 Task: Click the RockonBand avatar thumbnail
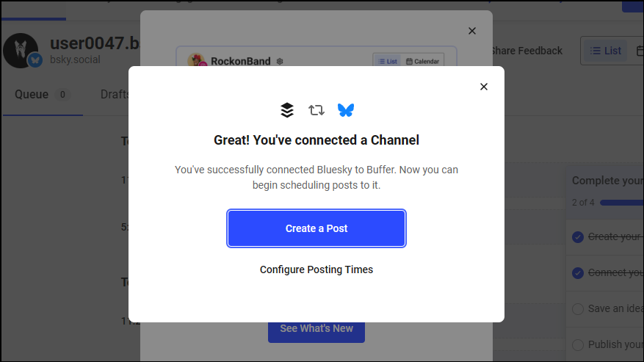196,60
